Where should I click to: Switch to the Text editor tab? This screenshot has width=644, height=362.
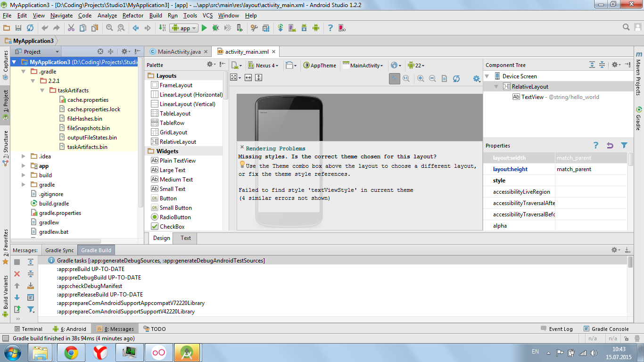point(186,238)
